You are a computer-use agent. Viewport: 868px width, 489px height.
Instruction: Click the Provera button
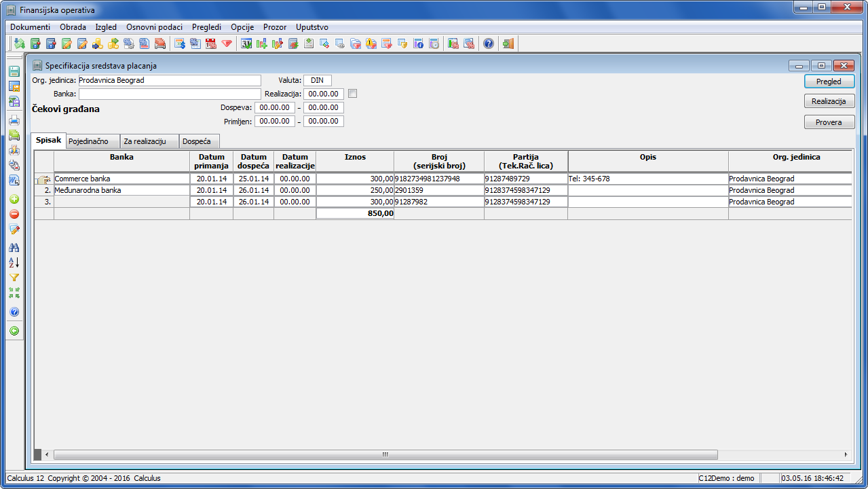(x=829, y=122)
